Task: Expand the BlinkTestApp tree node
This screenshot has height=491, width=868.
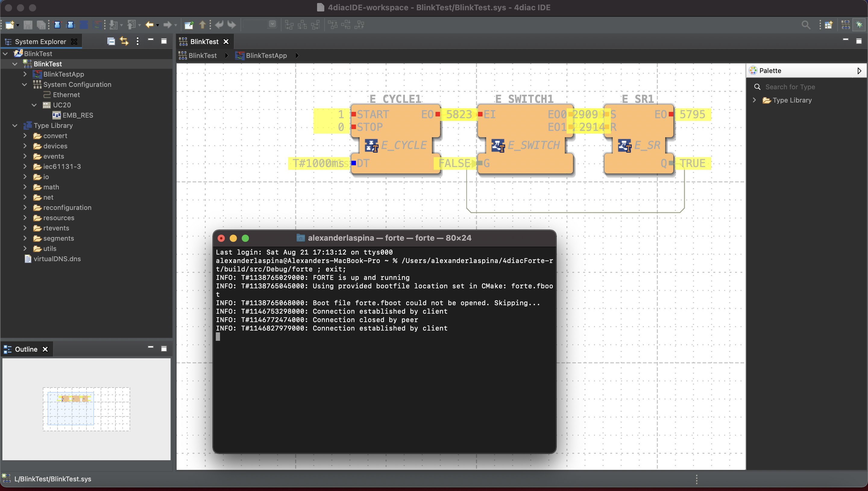Action: [x=25, y=74]
